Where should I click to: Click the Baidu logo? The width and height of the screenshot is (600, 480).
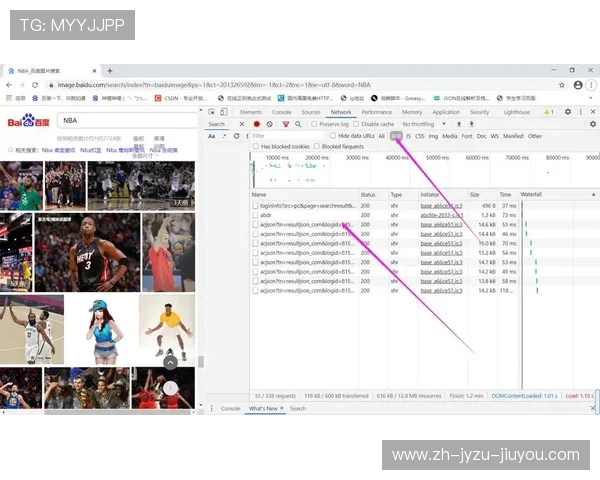29,121
